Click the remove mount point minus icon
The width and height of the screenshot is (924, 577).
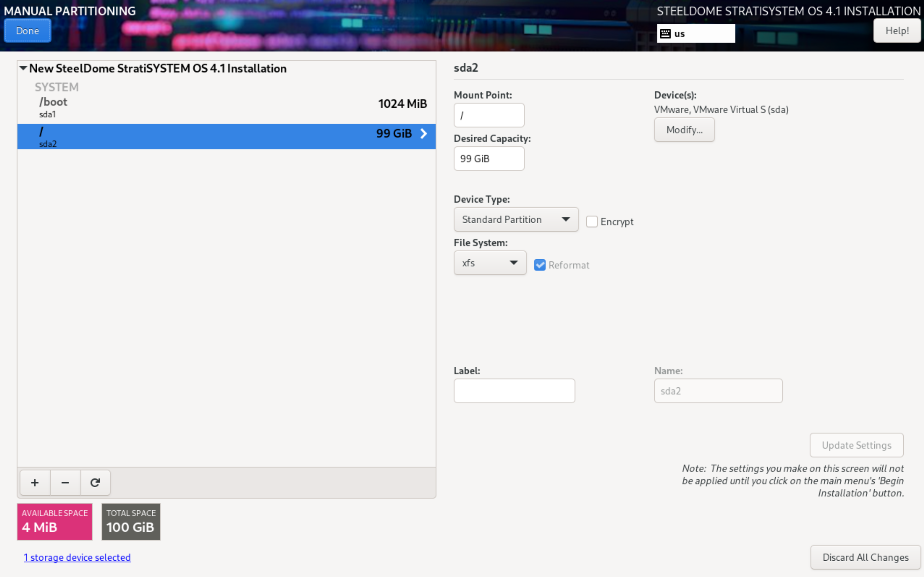coord(65,483)
